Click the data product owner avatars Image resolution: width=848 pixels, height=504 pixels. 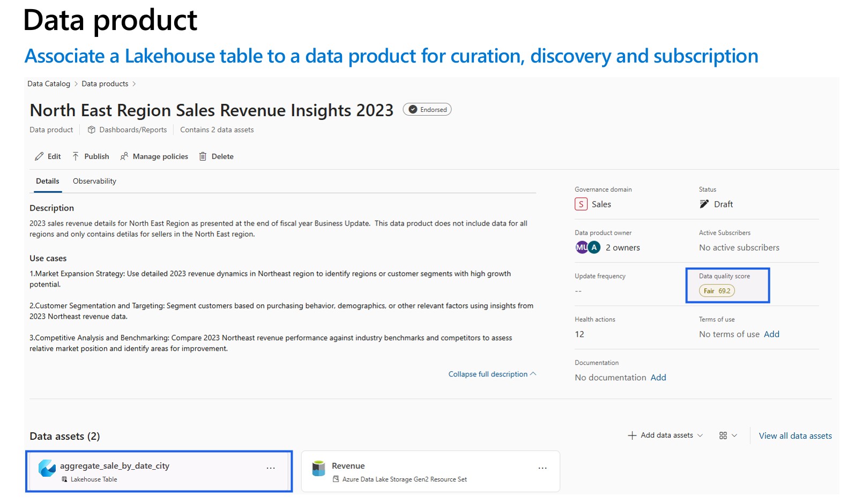point(587,247)
